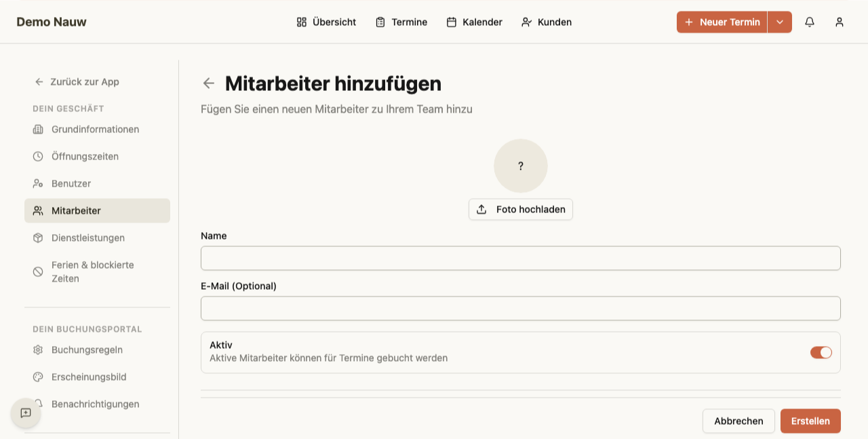Viewport: 868px width, 439px height.
Task: Open the feedback chat bubble icon
Action: point(26,413)
